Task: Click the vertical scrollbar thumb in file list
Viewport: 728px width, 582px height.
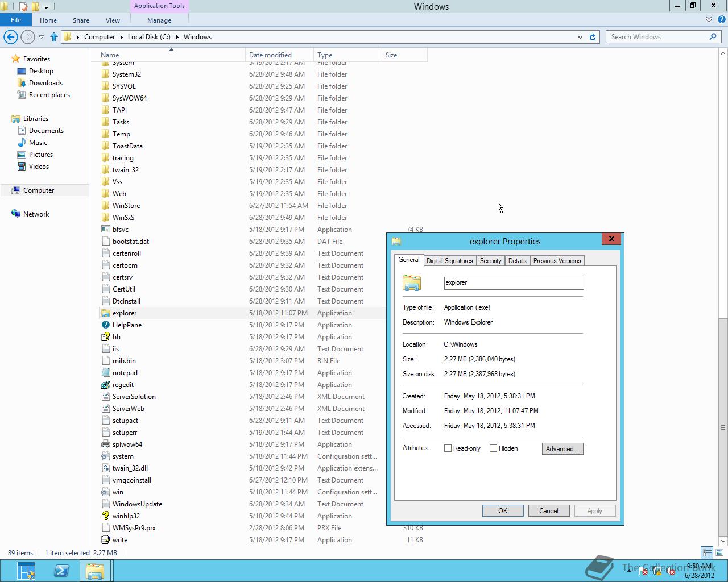Action: [x=723, y=427]
